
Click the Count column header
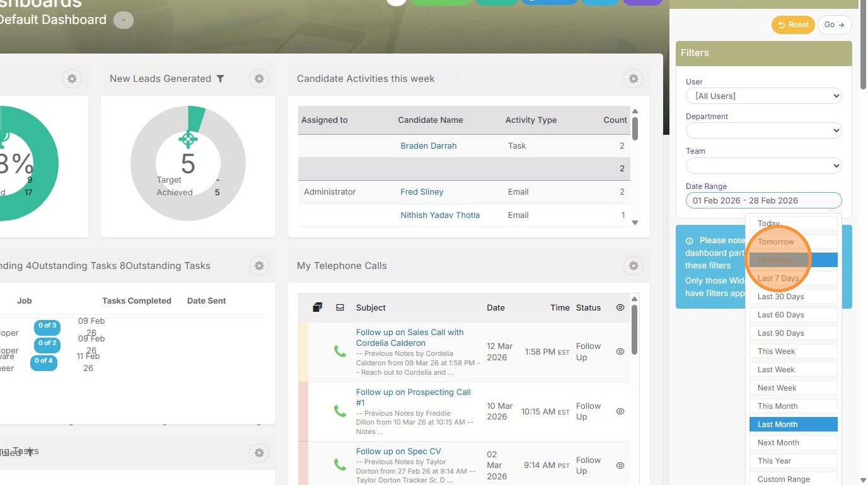[615, 120]
